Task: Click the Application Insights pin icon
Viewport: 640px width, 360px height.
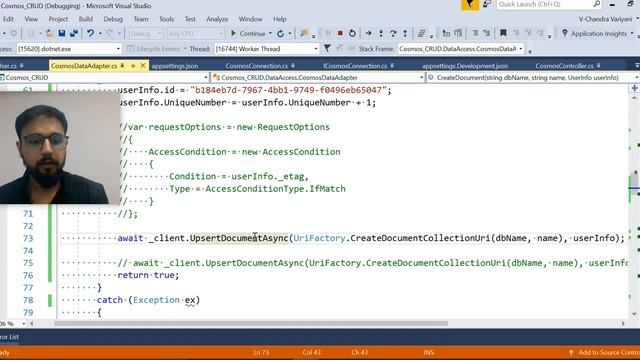Action: point(564,33)
